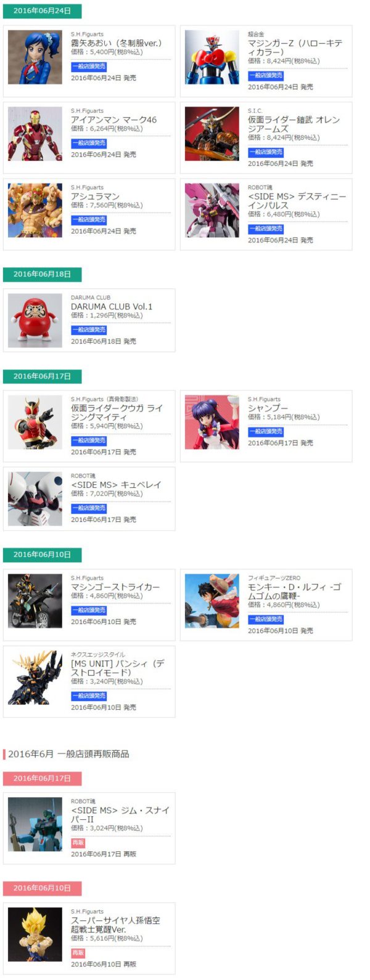Open the シャンプー figure title link
Image resolution: width=370 pixels, height=980 pixels.
click(268, 408)
